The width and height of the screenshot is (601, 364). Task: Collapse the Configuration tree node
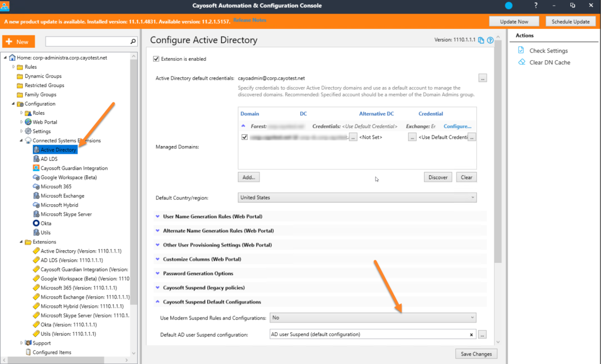[14, 104]
